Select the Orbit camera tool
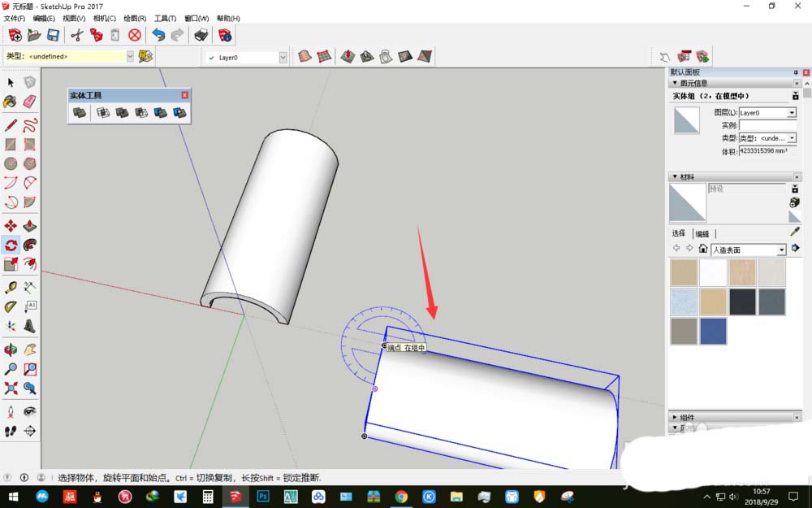 click(11, 350)
